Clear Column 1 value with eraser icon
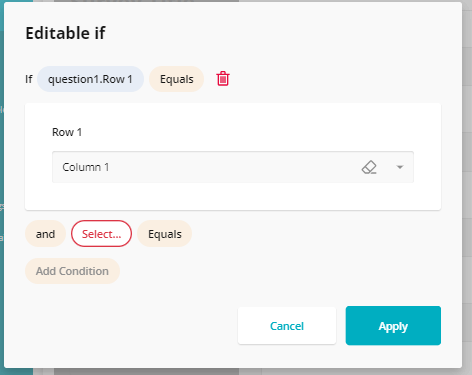This screenshot has width=472, height=375. pos(369,167)
